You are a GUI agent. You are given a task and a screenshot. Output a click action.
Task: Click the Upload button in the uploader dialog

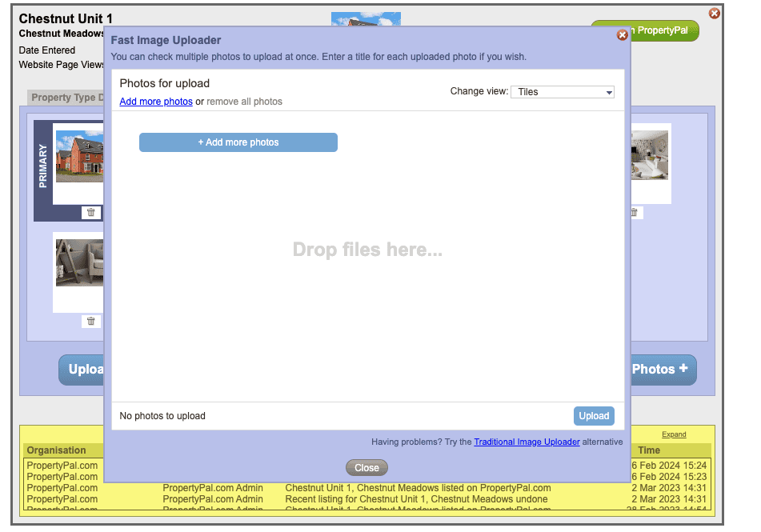point(594,416)
